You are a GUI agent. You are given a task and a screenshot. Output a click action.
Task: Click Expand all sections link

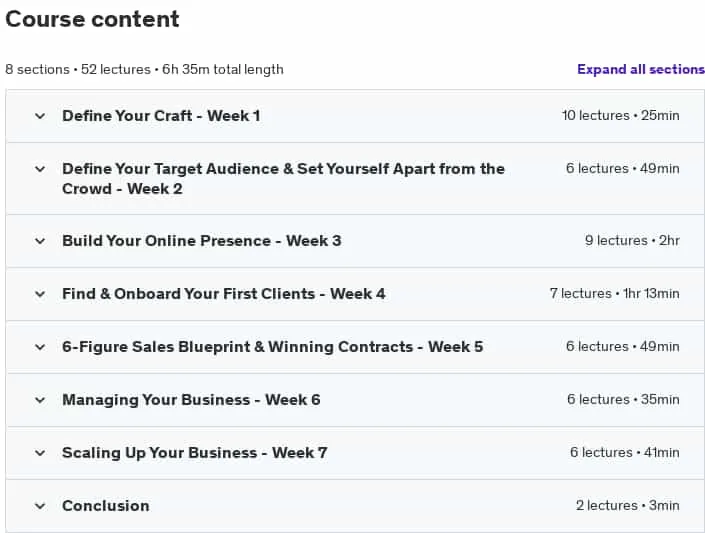tap(641, 69)
